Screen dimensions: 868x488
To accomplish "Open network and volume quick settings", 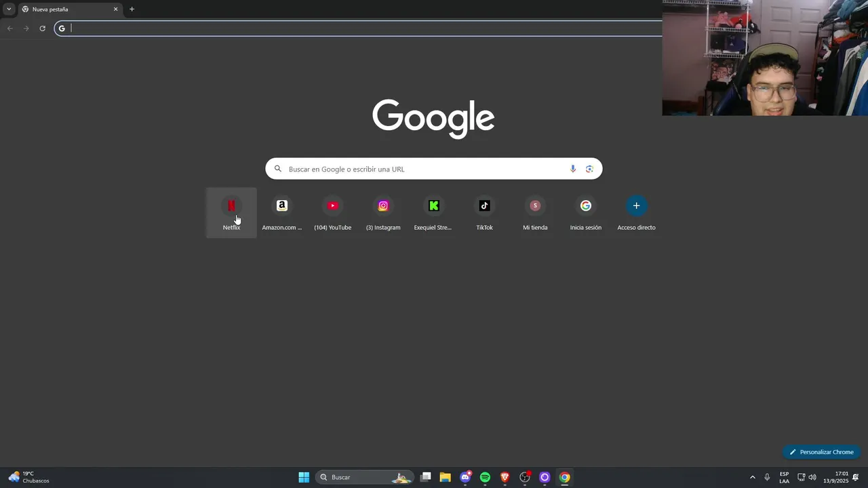I will tap(806, 477).
